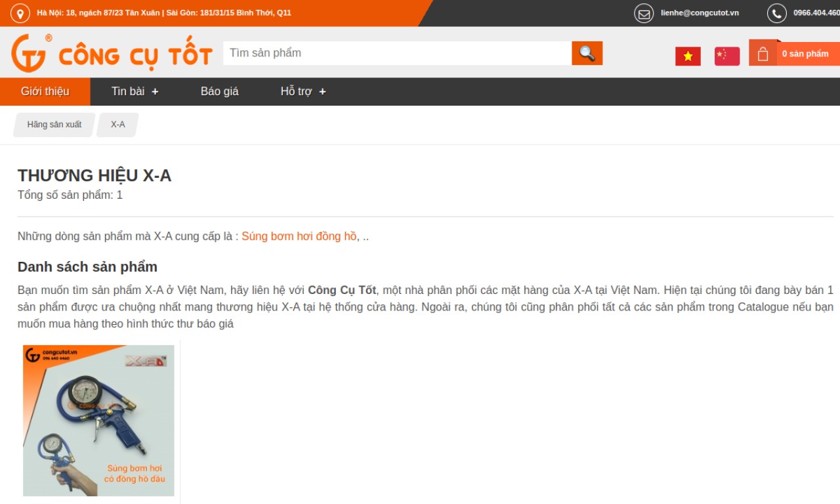Click the THƯƠNG HIỆU X-A heading
The image size is (840, 504).
pyautogui.click(x=94, y=175)
